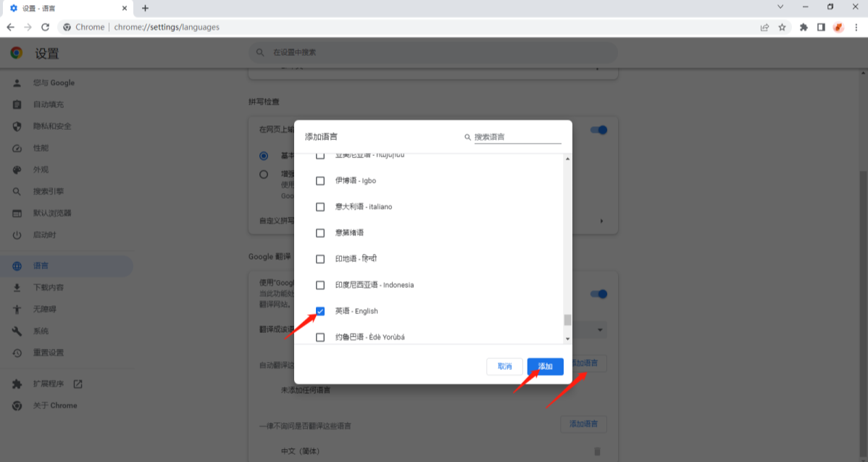Click 添加语言 beside 一律不询问是否翻译这些语言

click(x=583, y=424)
